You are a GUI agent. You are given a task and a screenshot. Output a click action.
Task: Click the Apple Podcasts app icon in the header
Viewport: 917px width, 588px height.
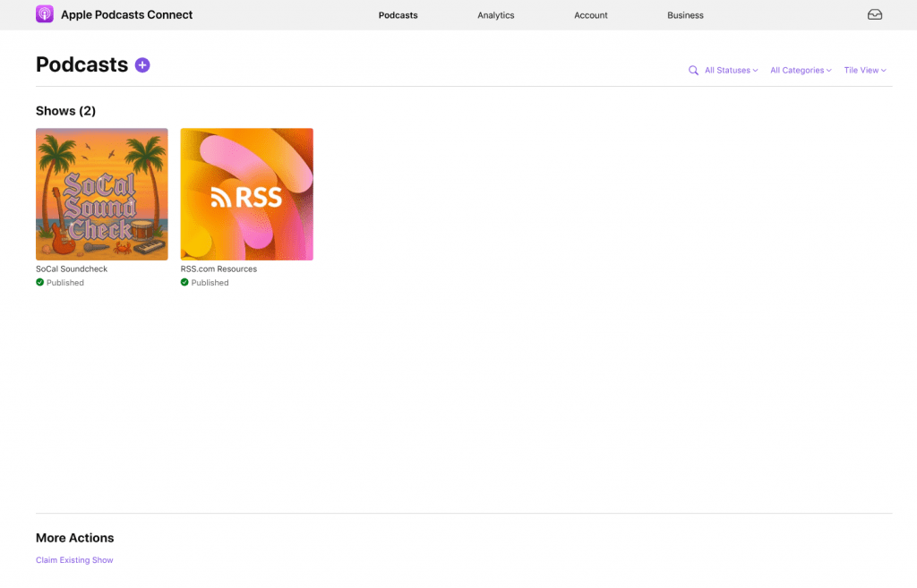coord(45,14)
